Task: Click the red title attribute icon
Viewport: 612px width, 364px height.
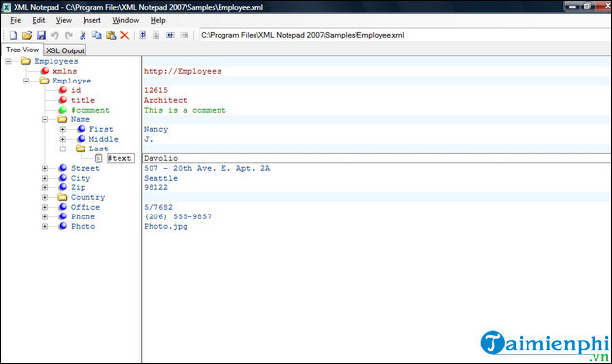Action: click(63, 100)
